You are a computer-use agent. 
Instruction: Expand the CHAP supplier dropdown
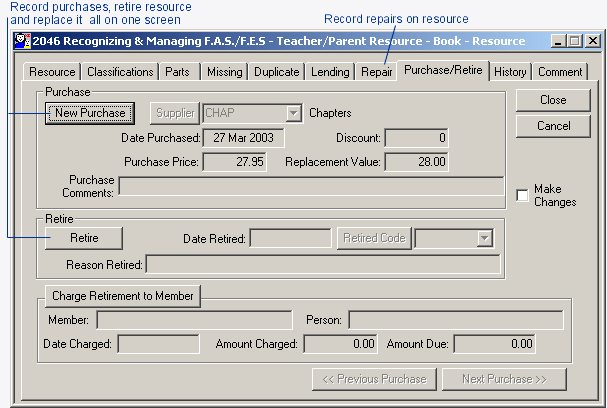[292, 113]
